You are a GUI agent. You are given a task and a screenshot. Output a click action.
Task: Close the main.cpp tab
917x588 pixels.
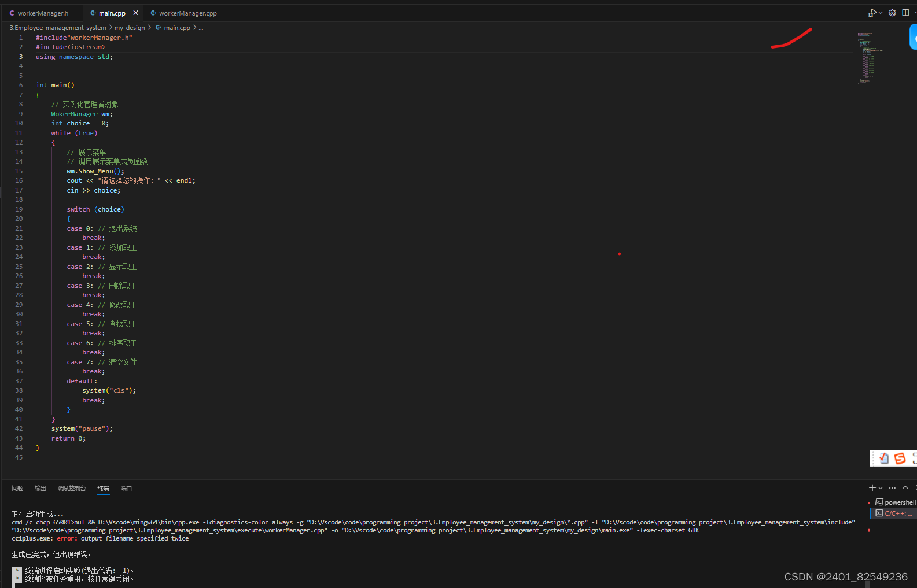(x=136, y=13)
